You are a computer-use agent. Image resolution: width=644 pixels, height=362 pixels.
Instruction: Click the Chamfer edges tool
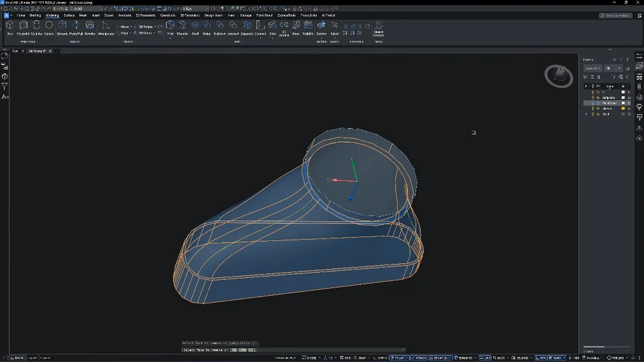point(182,28)
